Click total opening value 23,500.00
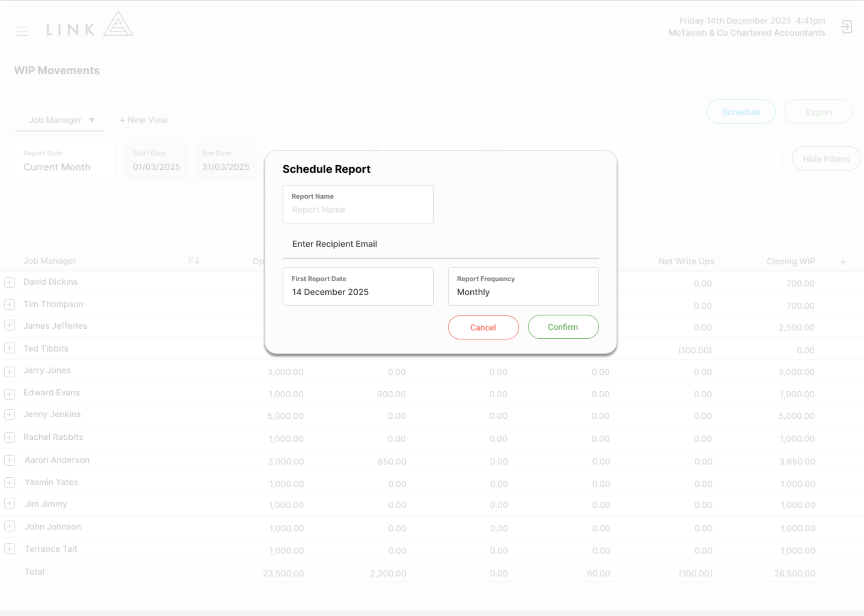This screenshot has height=616, width=864. click(x=283, y=573)
